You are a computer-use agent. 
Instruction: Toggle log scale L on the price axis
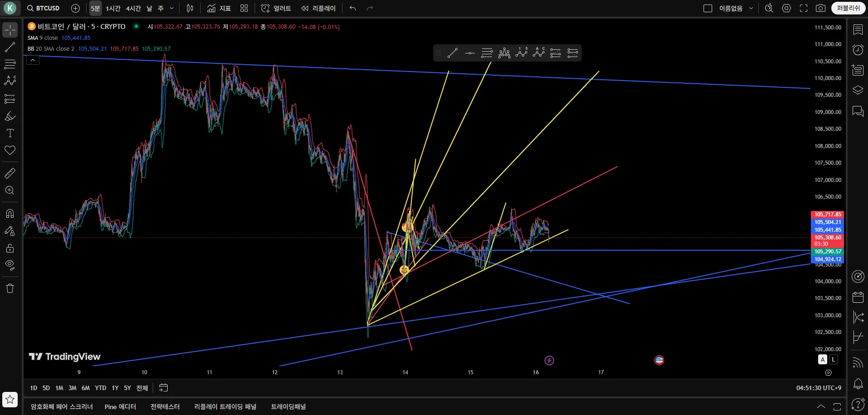pos(834,359)
